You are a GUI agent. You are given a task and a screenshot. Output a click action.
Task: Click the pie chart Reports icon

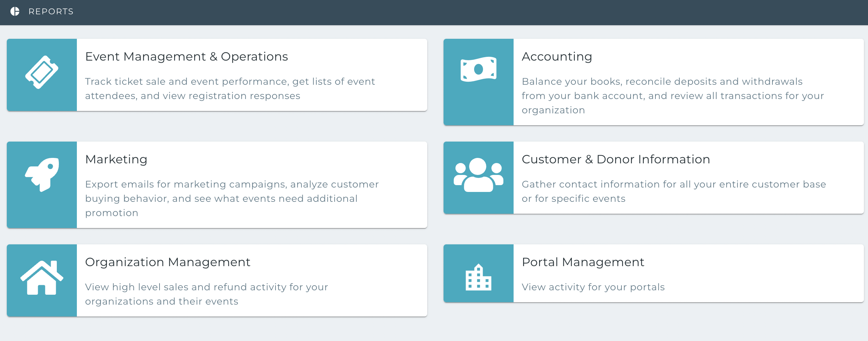tap(15, 12)
